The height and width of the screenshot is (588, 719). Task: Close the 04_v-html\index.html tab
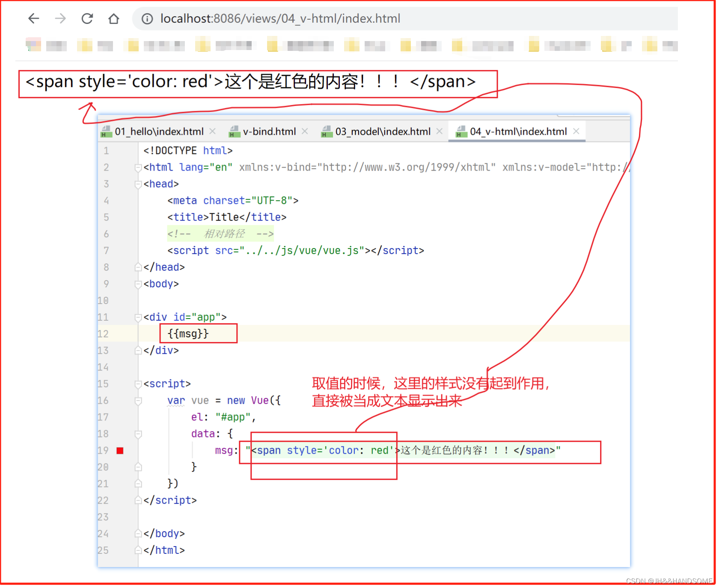576,131
